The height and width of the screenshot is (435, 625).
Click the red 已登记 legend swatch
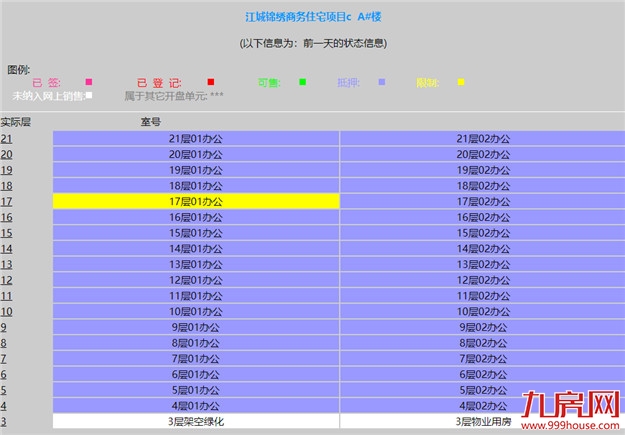[x=211, y=82]
